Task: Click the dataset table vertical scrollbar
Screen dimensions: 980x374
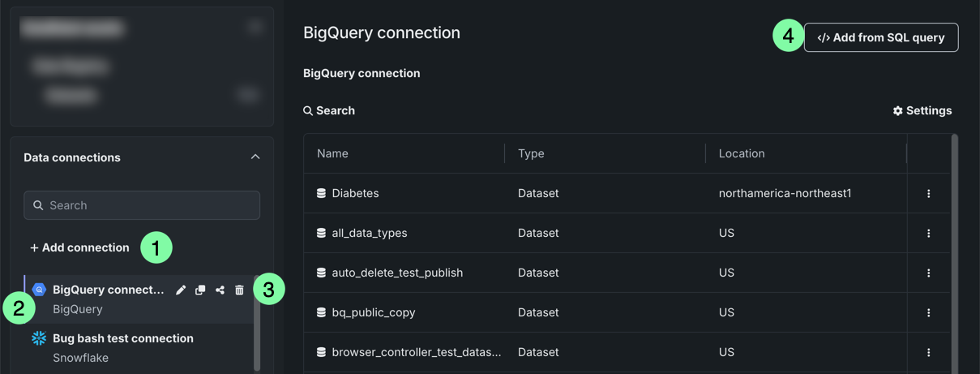Action: (x=955, y=253)
